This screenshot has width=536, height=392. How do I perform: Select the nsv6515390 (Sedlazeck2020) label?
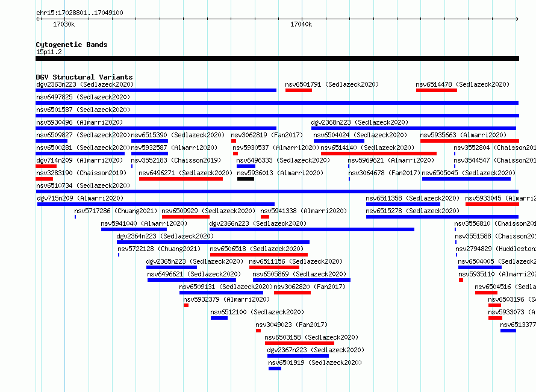[178, 135]
